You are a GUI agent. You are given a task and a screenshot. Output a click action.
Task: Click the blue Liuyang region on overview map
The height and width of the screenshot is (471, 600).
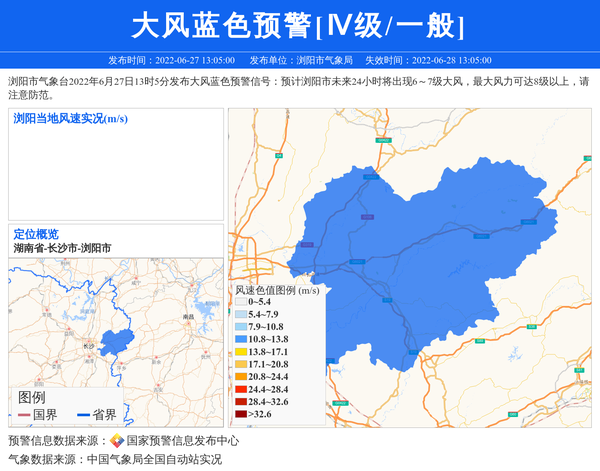pyautogui.click(x=115, y=341)
